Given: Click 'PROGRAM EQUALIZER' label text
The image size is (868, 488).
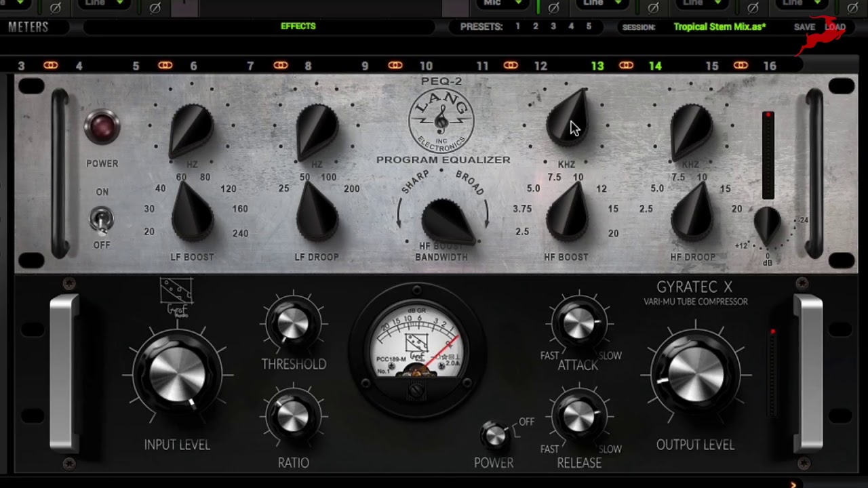Looking at the screenshot, I should coord(443,160).
